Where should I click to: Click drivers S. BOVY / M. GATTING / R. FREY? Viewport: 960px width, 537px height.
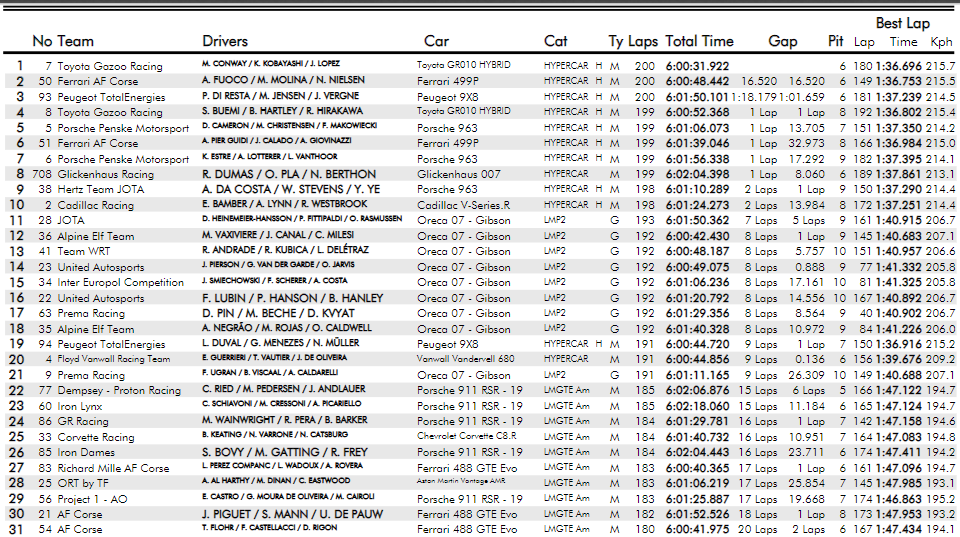coord(285,453)
